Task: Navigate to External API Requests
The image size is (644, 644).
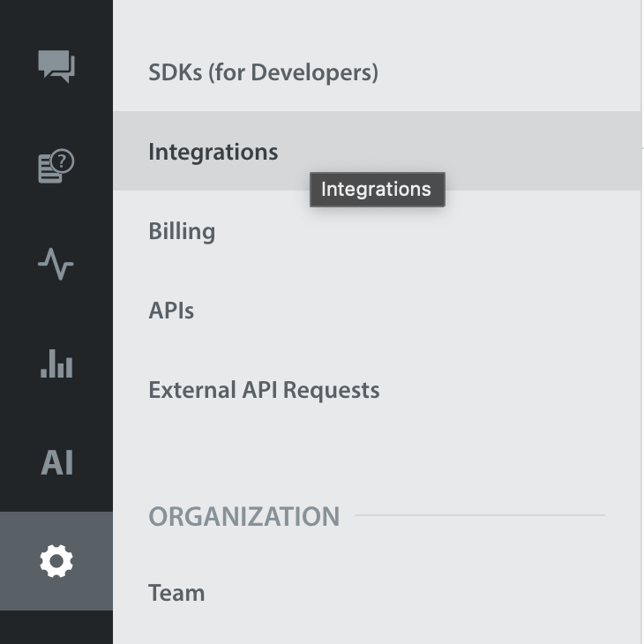Action: (264, 390)
